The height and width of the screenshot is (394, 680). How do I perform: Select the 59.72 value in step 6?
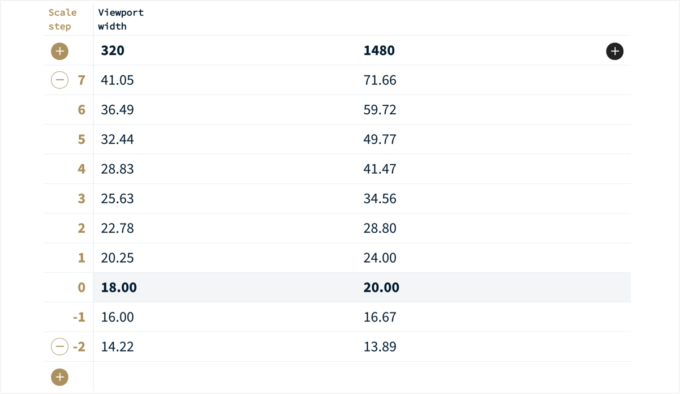click(x=380, y=110)
